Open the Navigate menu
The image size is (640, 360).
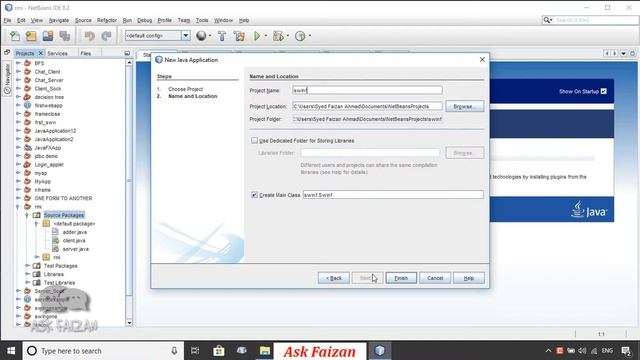[x=59, y=20]
